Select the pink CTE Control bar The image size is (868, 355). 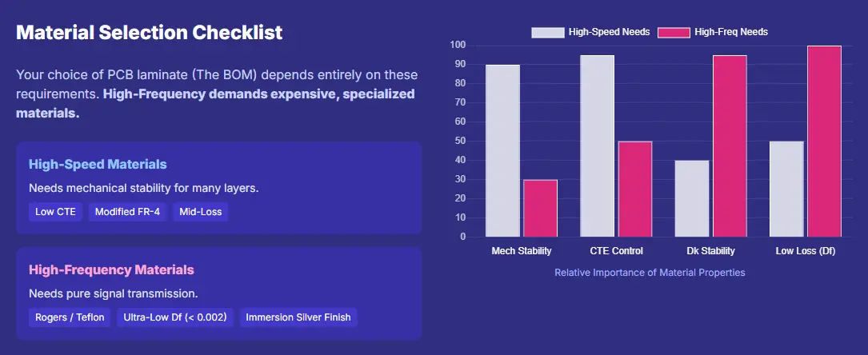(634, 189)
